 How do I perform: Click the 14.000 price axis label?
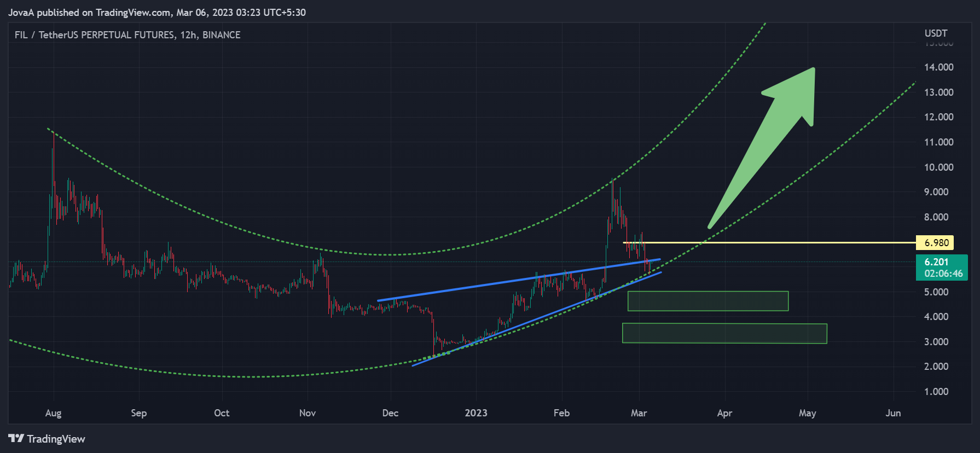[x=938, y=67]
